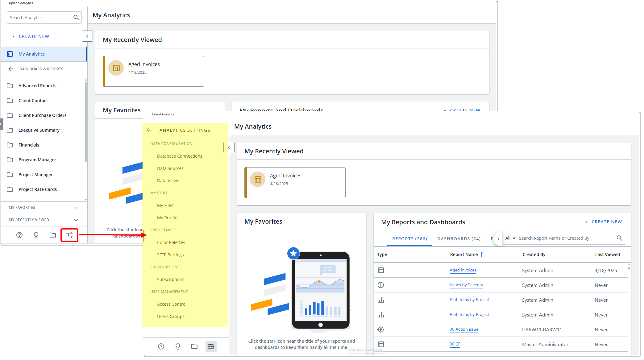Screen dimensions: 644x360
Task: Click the lightbulb icon in bottom toolbar of the Analytics Settings panel
Action: tap(178, 346)
